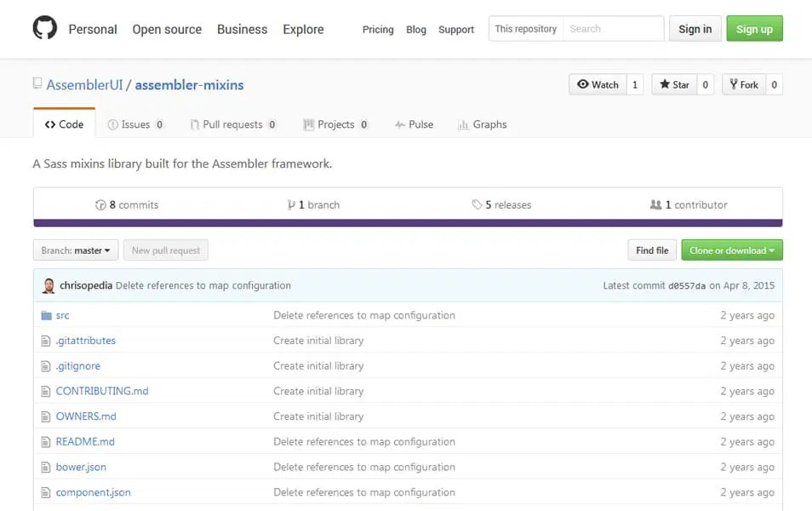Select the repository book icon beside AssemblerUI
812x511 pixels.
point(37,83)
